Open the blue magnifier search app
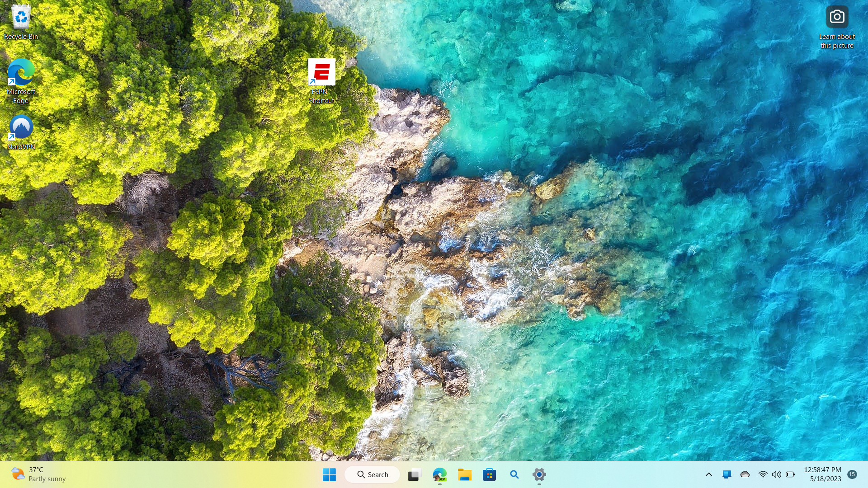 [x=514, y=474]
